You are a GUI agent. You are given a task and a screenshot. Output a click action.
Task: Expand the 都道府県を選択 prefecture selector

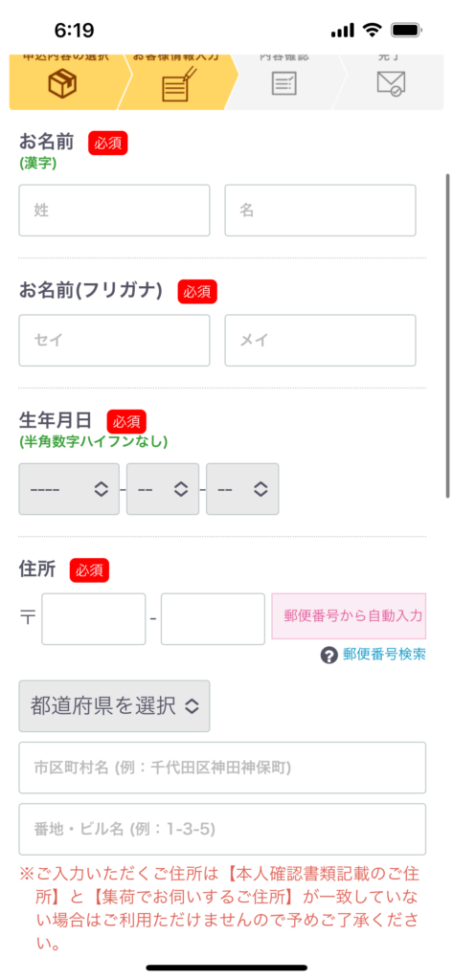click(115, 706)
